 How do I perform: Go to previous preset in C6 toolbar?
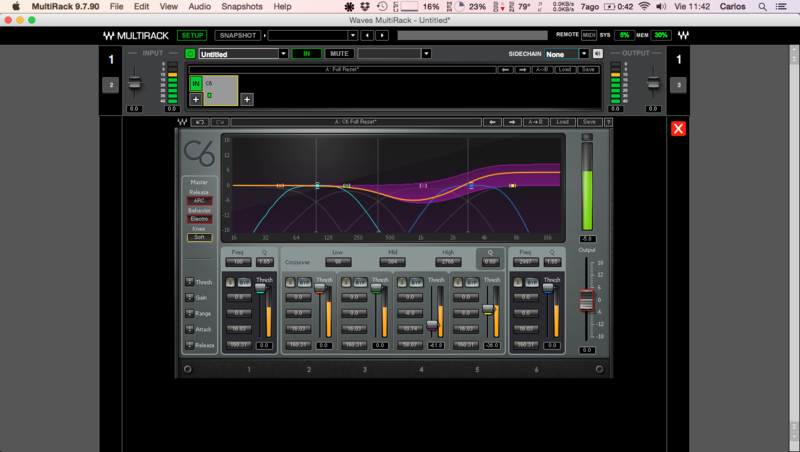coord(491,122)
